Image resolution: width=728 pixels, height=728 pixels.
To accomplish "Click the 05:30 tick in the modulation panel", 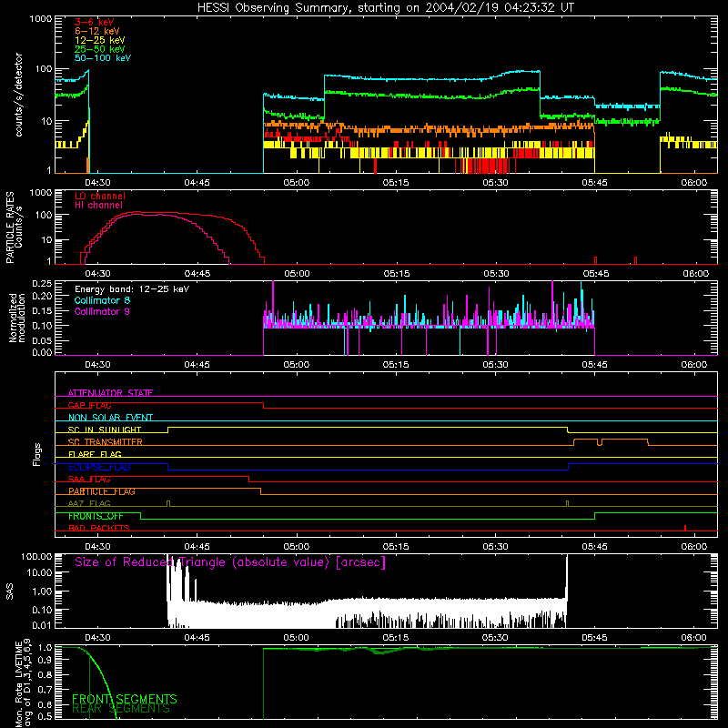I will pos(495,365).
